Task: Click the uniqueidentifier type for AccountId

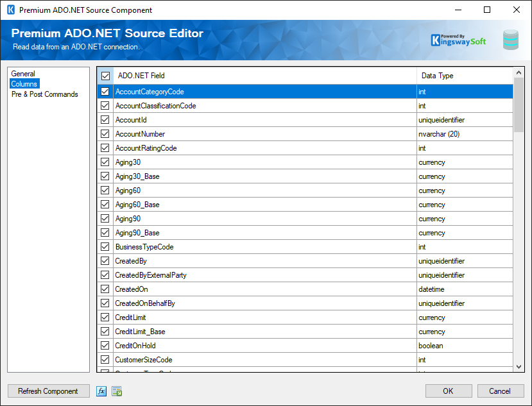Action: 442,120
